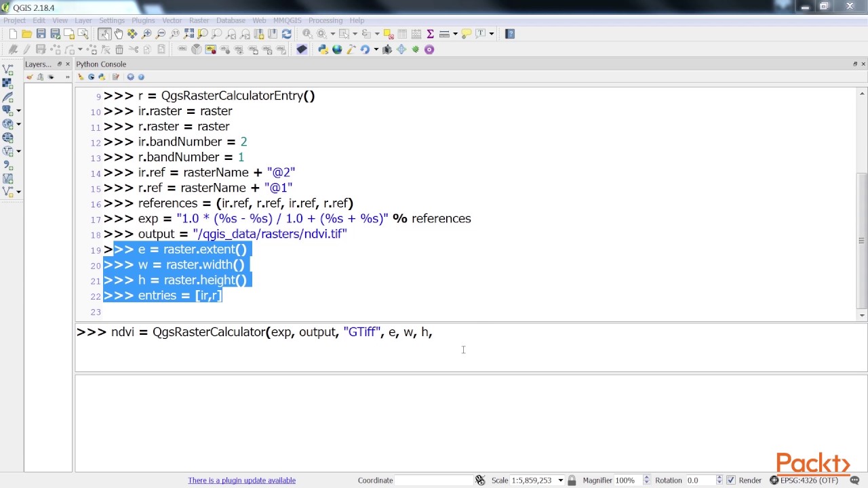Click the Zoom Full extent icon
Viewport: 868px width, 488px height.
pyautogui.click(x=189, y=34)
